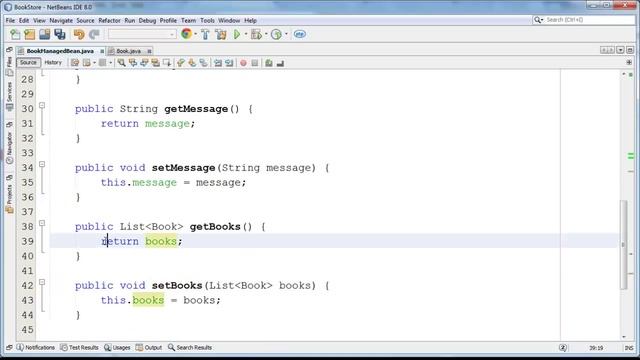Open the Forward navigation dropdown arrow in editor toolbar
The width and height of the screenshot is (640, 360).
(x=94, y=63)
